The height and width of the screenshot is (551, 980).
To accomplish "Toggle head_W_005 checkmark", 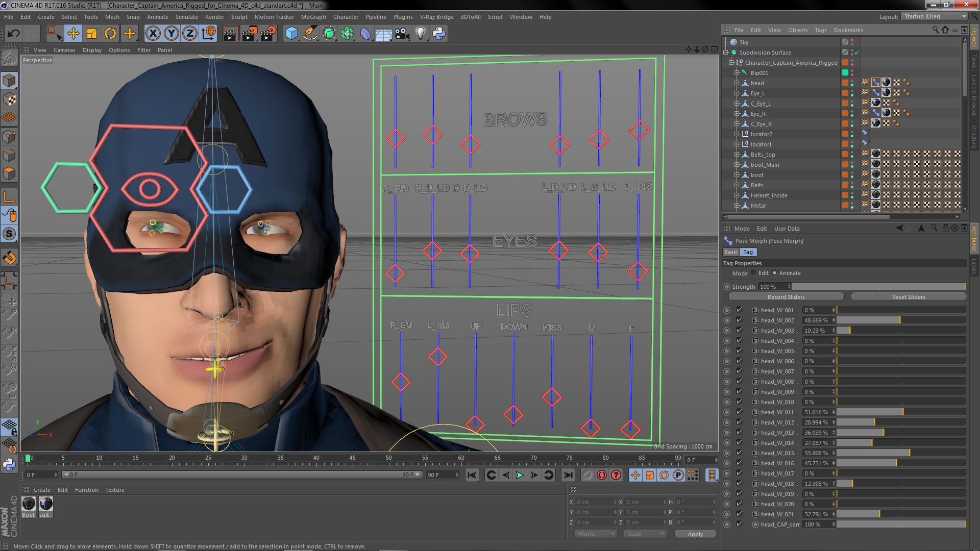I will tap(739, 350).
